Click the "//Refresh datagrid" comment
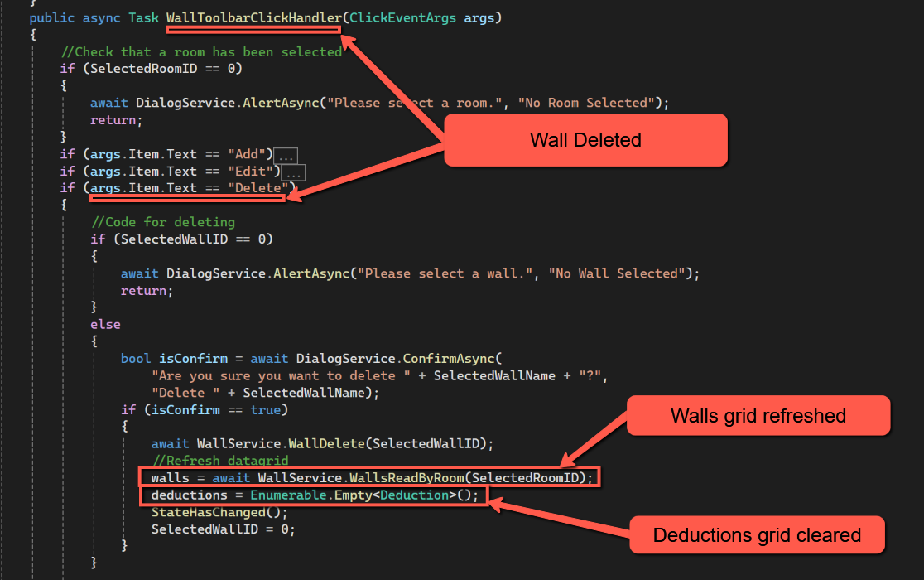This screenshot has width=924, height=580. 219,461
